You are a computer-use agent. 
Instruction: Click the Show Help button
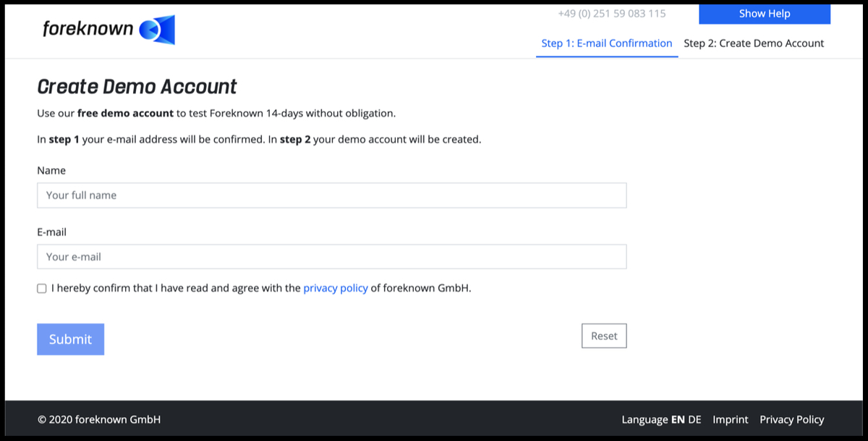coord(765,14)
